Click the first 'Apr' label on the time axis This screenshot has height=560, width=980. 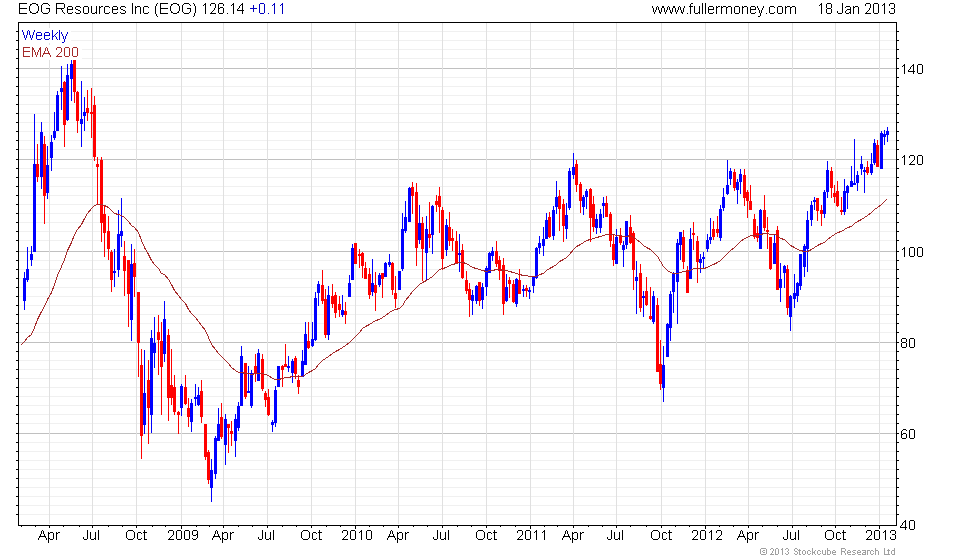point(49,536)
